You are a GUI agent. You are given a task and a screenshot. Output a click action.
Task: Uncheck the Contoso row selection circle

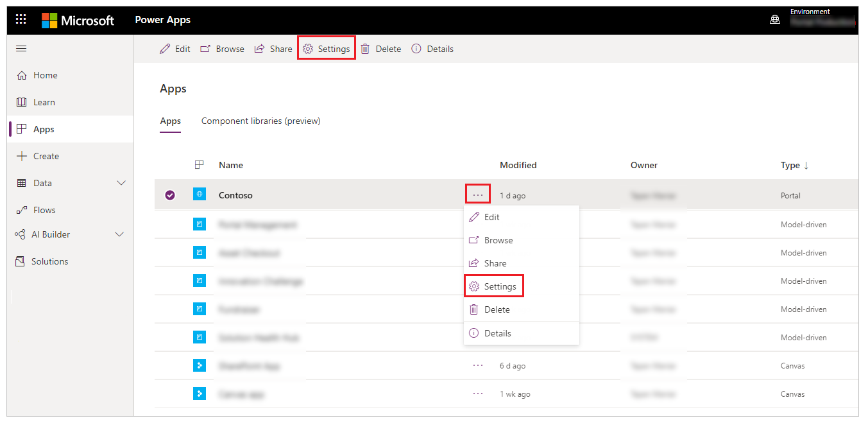click(x=170, y=195)
